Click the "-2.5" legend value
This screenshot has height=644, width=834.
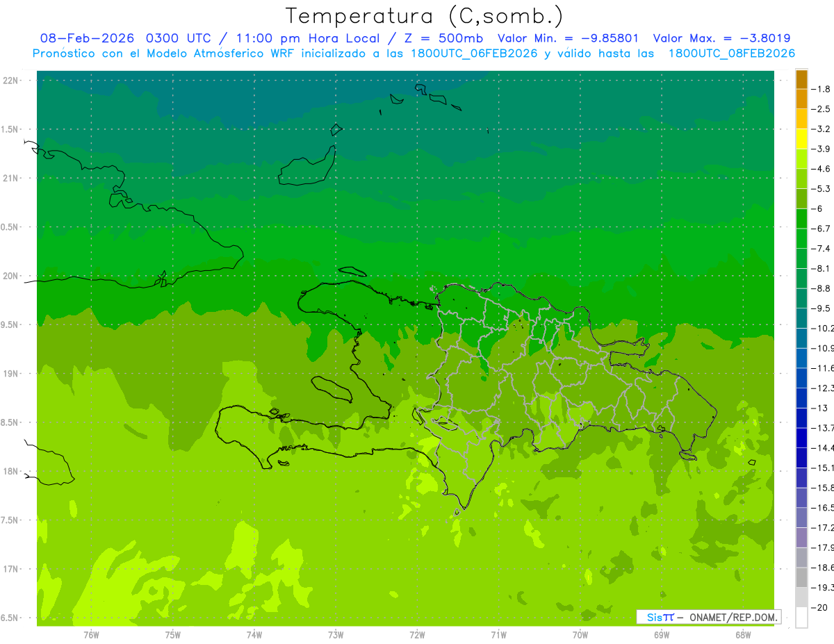[x=821, y=109]
